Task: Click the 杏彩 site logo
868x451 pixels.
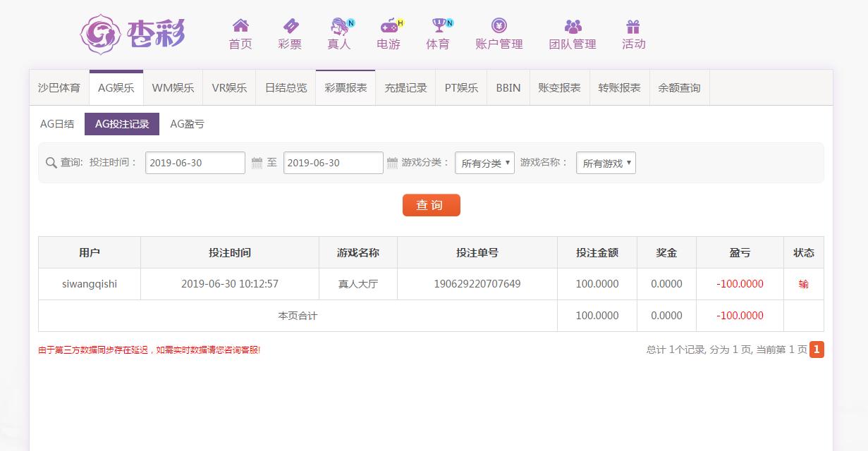Action: 133,34
